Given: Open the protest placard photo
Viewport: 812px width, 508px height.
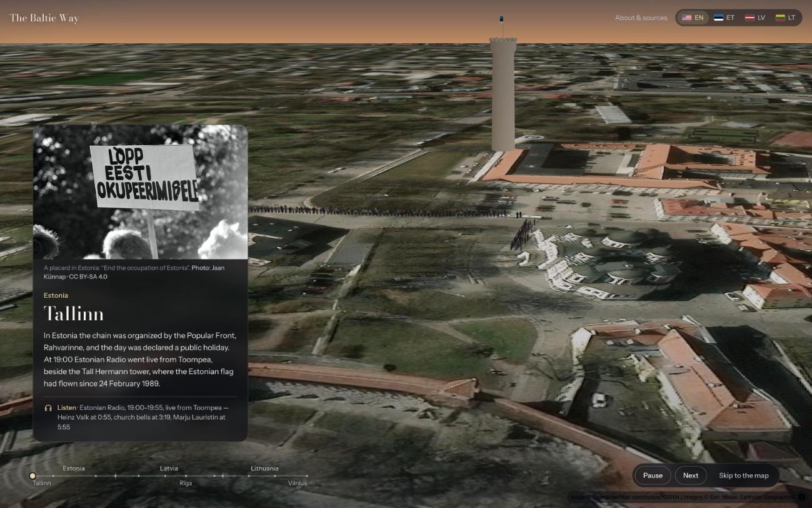Looking at the screenshot, I should coord(141,192).
